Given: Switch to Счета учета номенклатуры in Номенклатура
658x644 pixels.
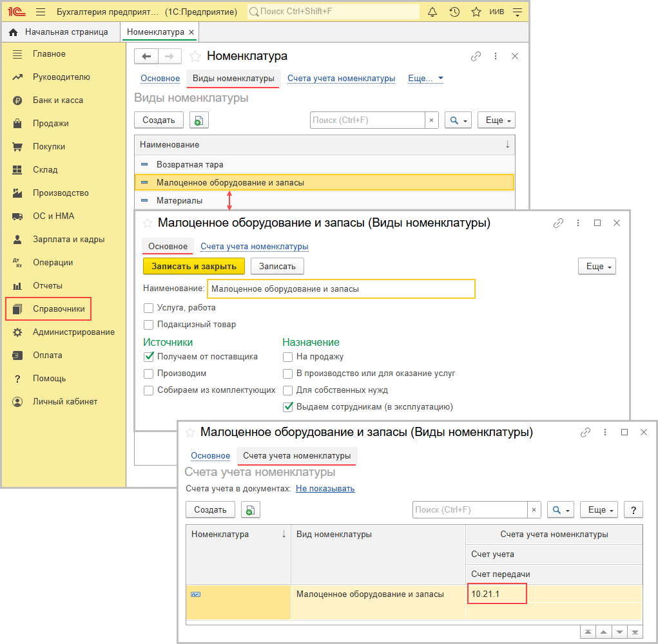Looking at the screenshot, I should (341, 79).
